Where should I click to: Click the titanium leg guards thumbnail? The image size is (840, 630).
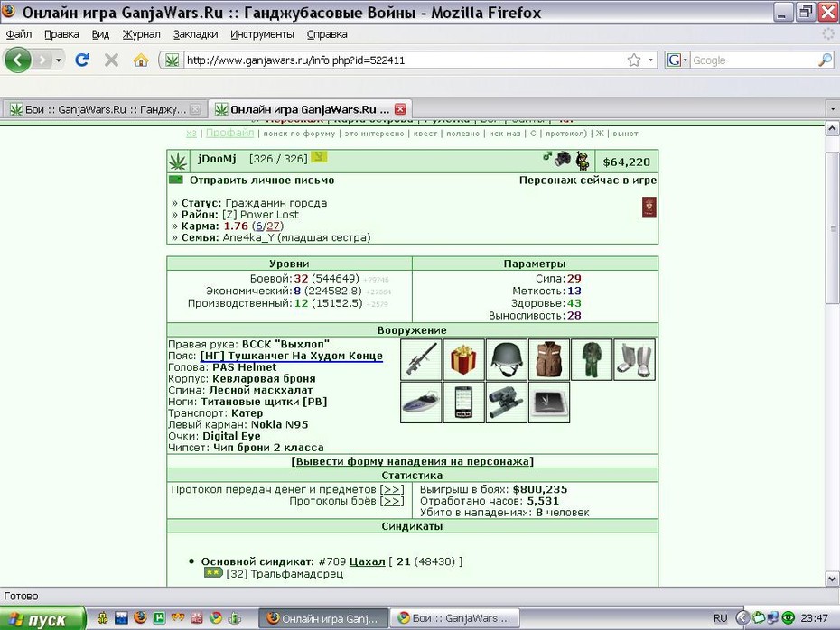click(x=634, y=360)
